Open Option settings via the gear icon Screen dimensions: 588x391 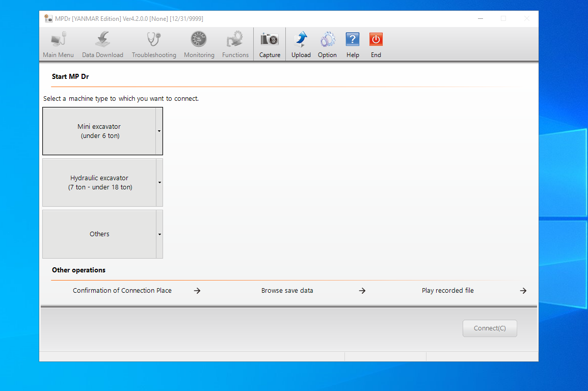[x=327, y=43]
